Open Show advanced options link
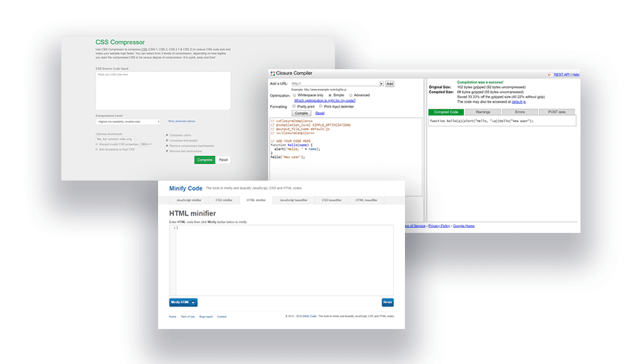The image size is (641, 364). (x=181, y=122)
